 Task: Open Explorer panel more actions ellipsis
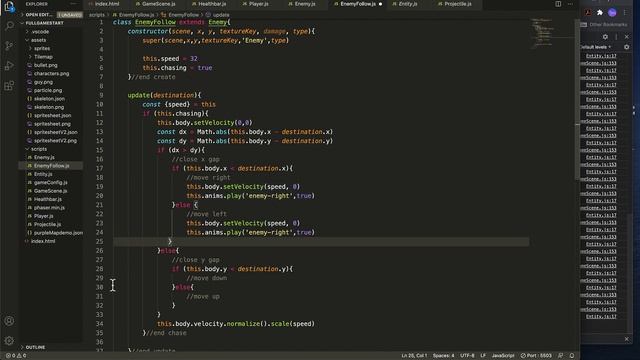tap(73, 4)
